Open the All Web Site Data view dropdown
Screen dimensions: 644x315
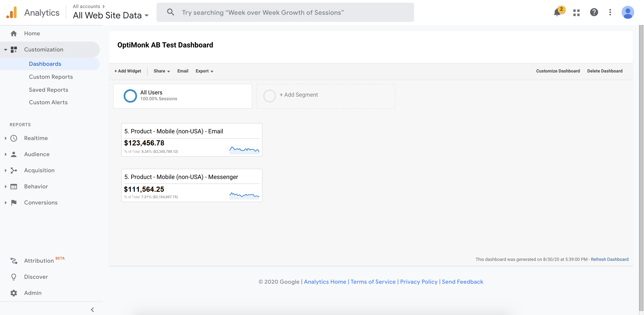111,15
